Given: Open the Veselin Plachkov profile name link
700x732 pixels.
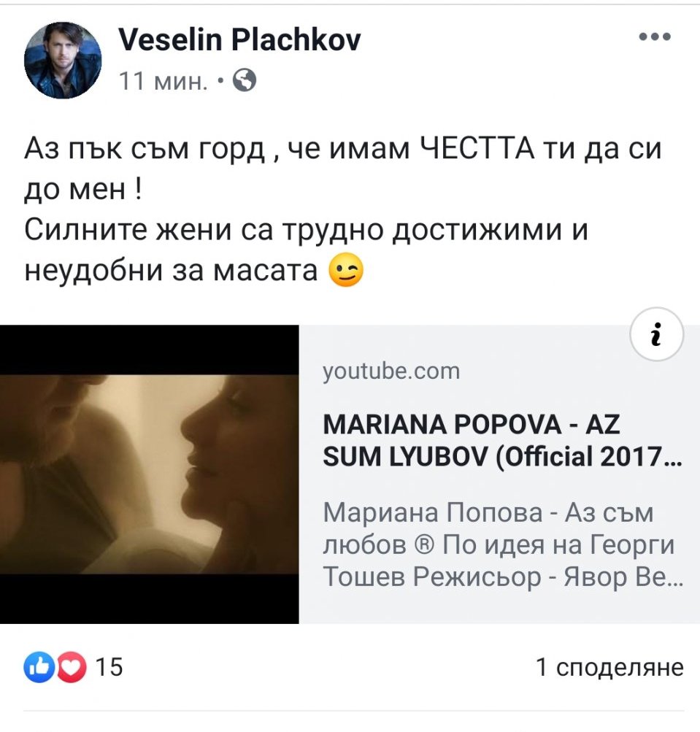Looking at the screenshot, I should click(x=239, y=39).
